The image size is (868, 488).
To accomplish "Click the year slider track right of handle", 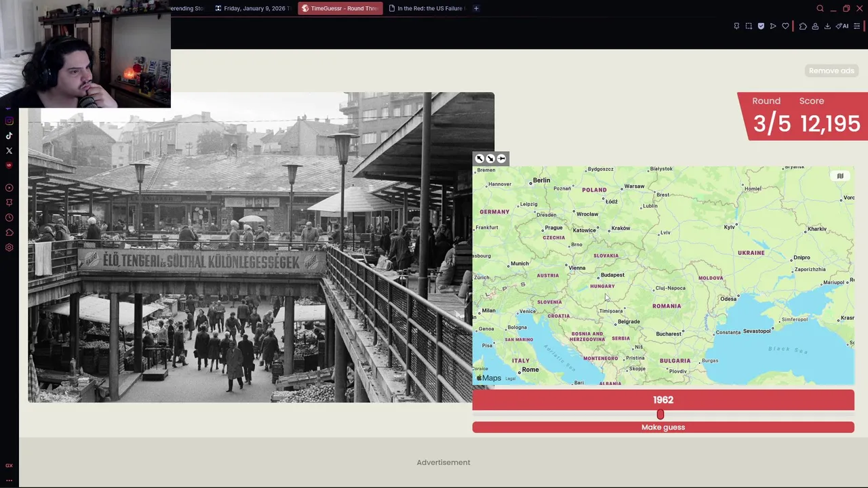I will [759, 414].
